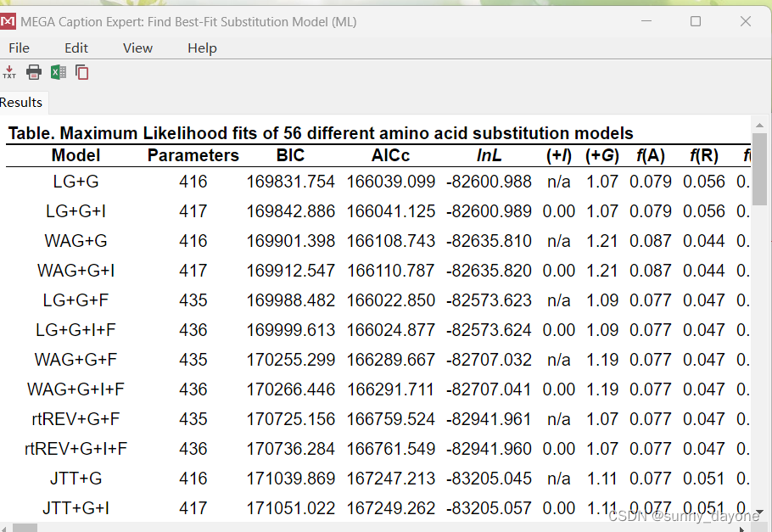This screenshot has height=532, width=772.
Task: Click the Parameters column header
Action: pos(193,155)
